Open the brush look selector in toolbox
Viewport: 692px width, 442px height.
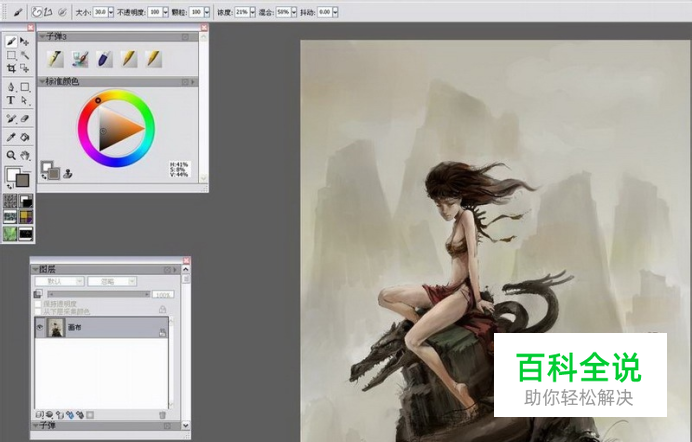pos(26,233)
